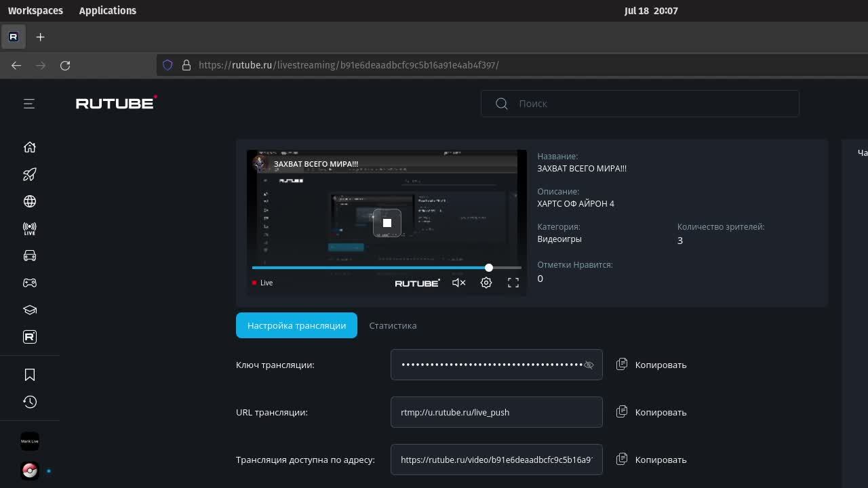Click the category value Видеоигры
Image resolution: width=868 pixels, height=488 pixels.
(559, 239)
